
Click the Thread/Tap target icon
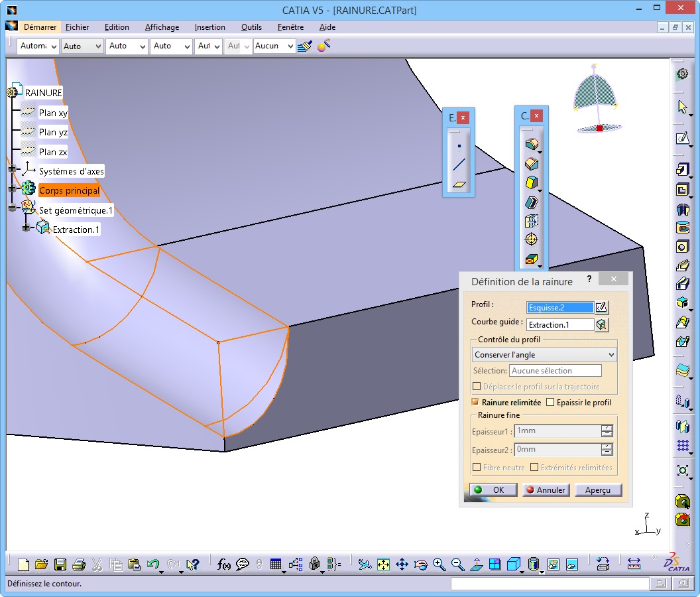coord(531,239)
